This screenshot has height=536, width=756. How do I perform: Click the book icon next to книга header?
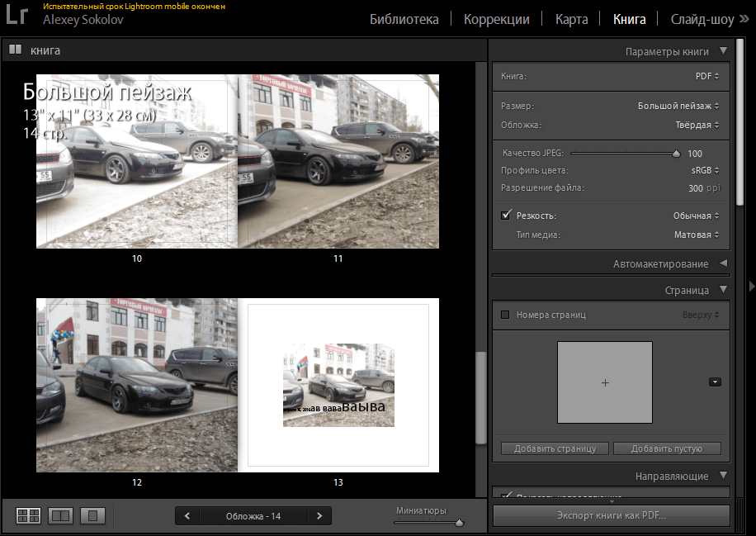[15, 50]
